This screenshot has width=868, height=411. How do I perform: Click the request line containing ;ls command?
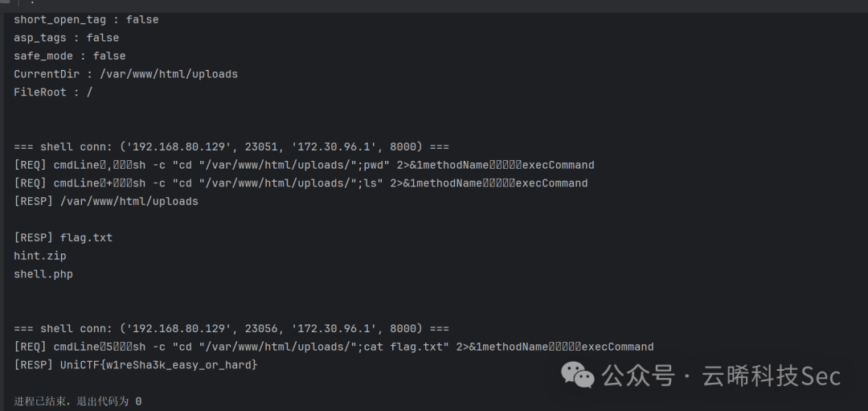[x=301, y=183]
